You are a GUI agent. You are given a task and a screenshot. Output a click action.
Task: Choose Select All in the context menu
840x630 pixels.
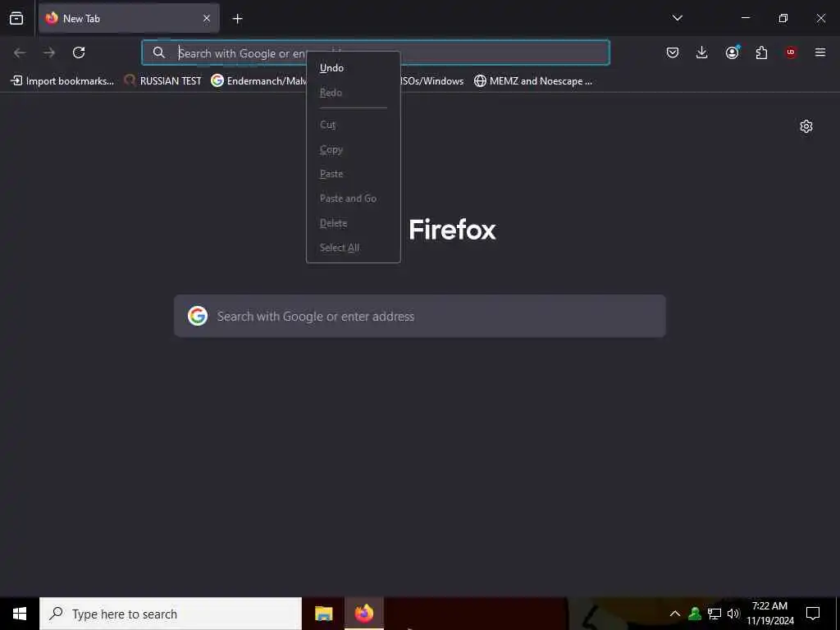(353, 248)
